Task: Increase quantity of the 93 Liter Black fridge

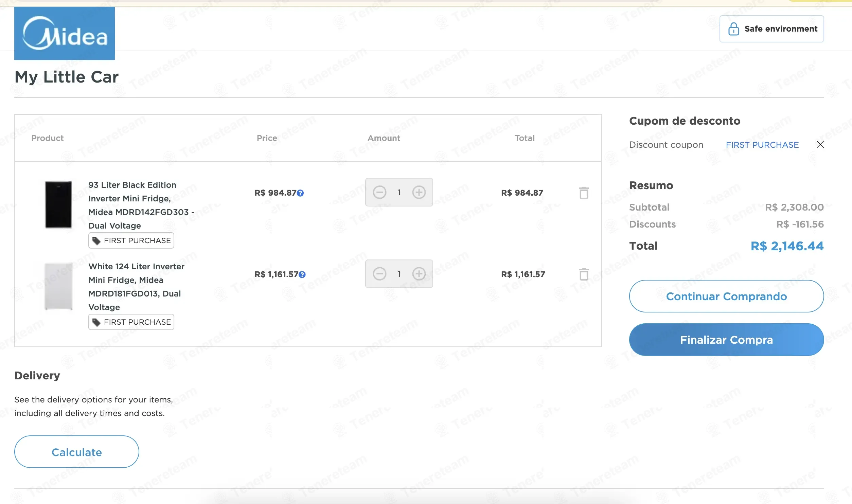Action: pos(419,192)
